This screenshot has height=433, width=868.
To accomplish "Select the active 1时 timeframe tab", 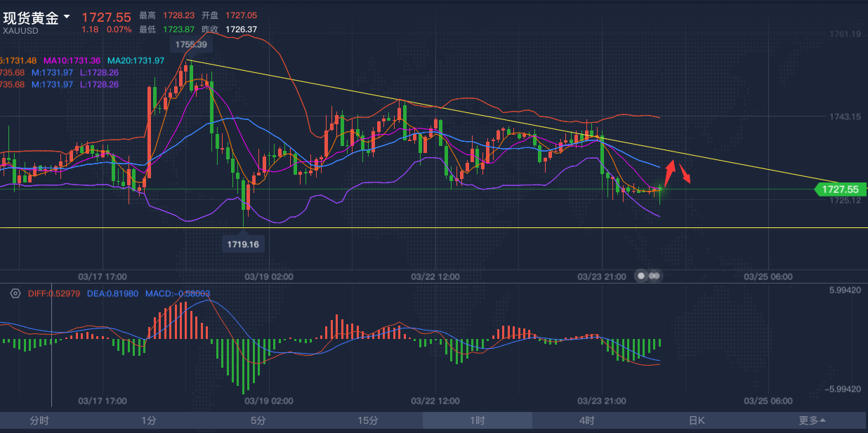I will pos(477,420).
